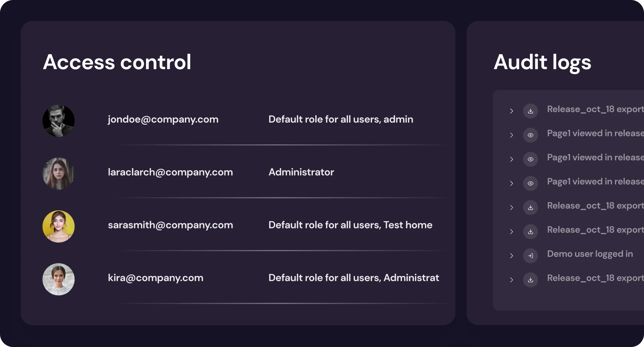Click the eye icon on the first Page1 viewed entry

click(x=530, y=135)
